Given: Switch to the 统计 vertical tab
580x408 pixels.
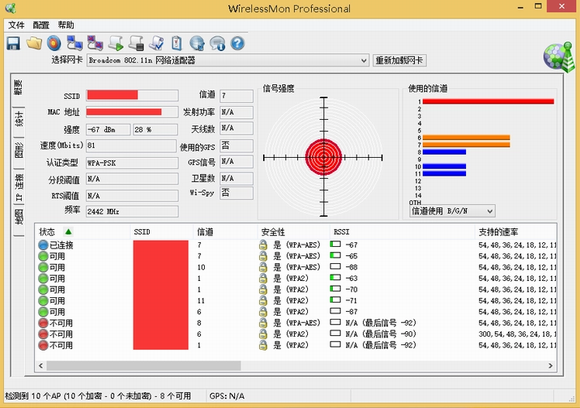Looking at the screenshot, I should pos(18,119).
